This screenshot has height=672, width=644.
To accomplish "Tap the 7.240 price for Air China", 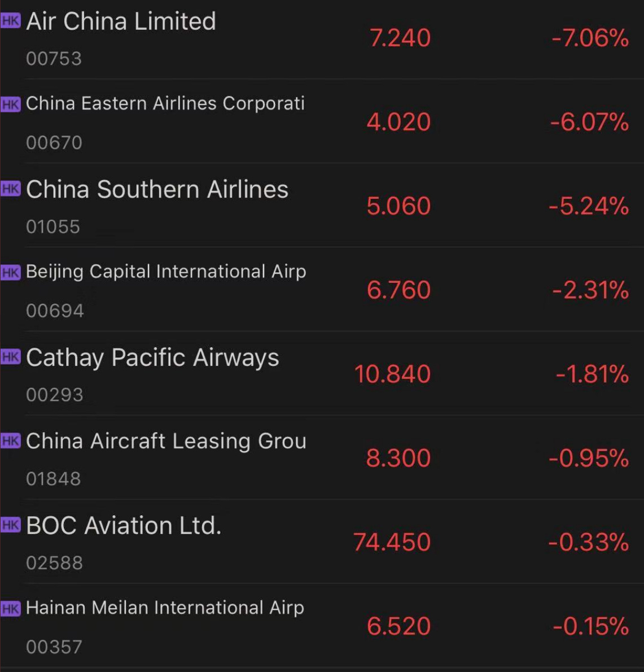I will (400, 38).
